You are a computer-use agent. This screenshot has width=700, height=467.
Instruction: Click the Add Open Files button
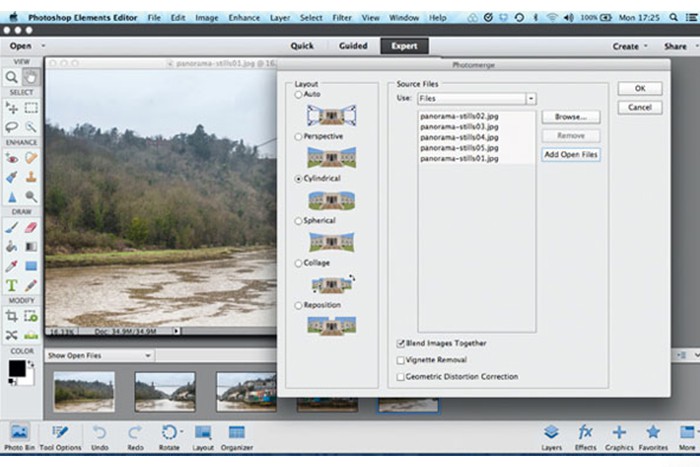point(571,154)
